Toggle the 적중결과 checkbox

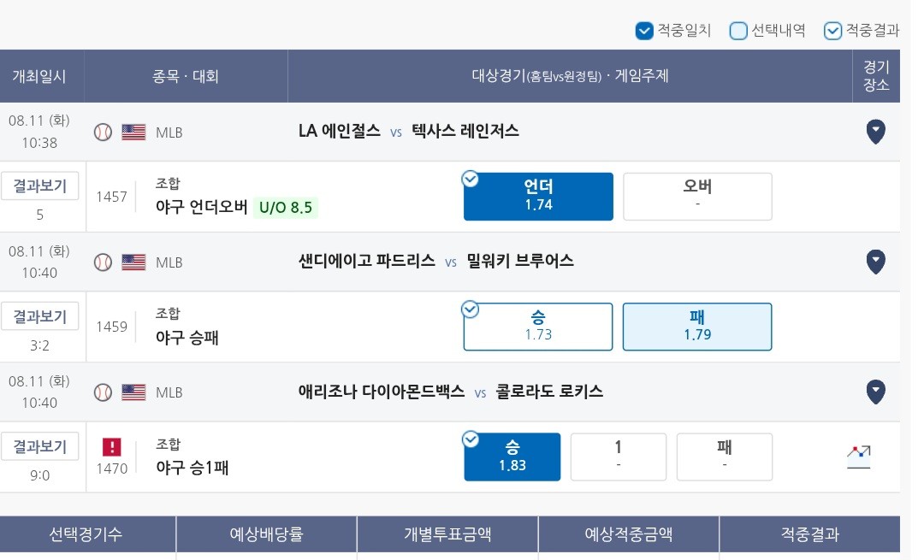point(832,31)
